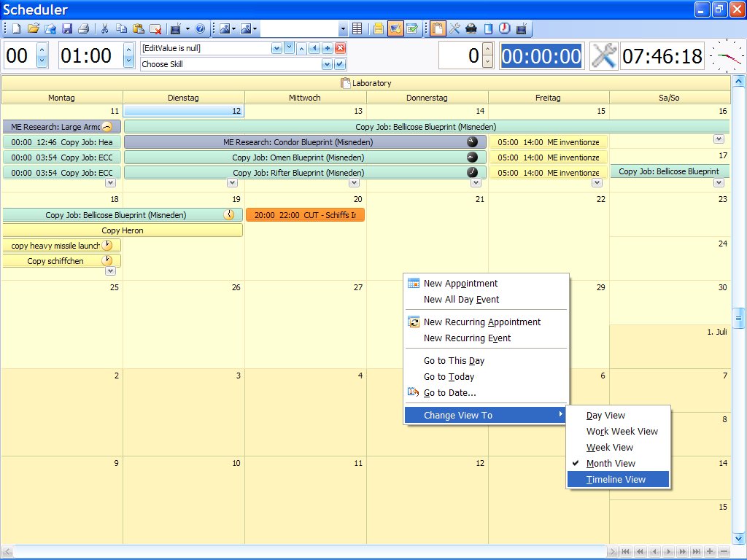
Task: Click the table grid view icon
Action: [x=357, y=29]
